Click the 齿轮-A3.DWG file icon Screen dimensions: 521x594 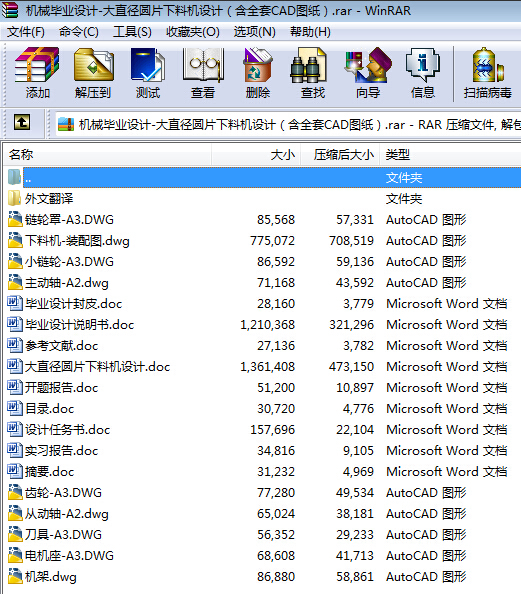(x=15, y=492)
